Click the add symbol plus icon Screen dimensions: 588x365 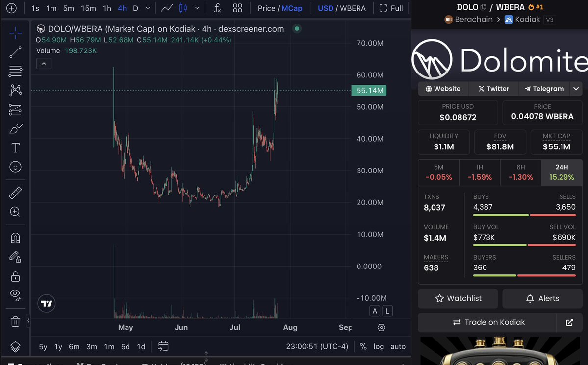[12, 8]
